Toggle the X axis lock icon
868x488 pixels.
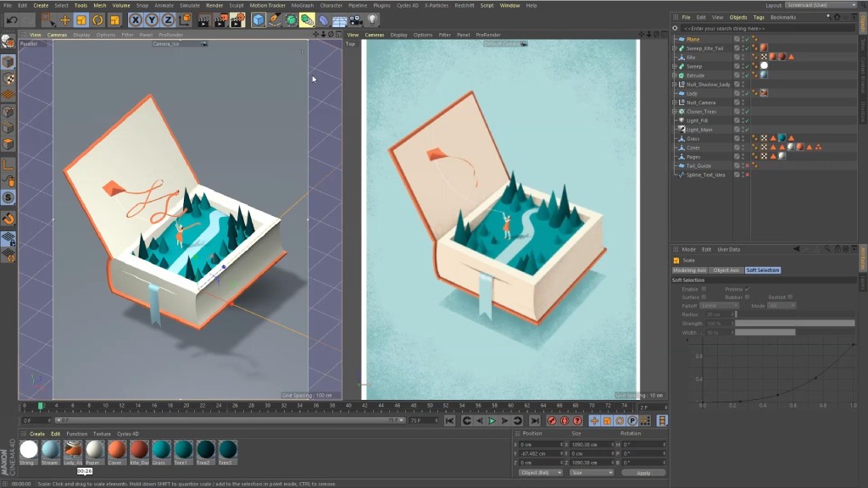(x=136, y=19)
